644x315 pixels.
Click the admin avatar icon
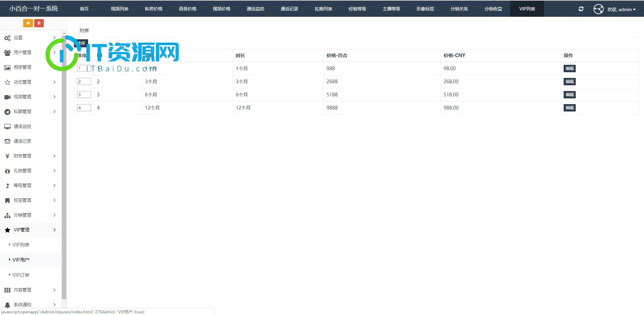coord(598,9)
